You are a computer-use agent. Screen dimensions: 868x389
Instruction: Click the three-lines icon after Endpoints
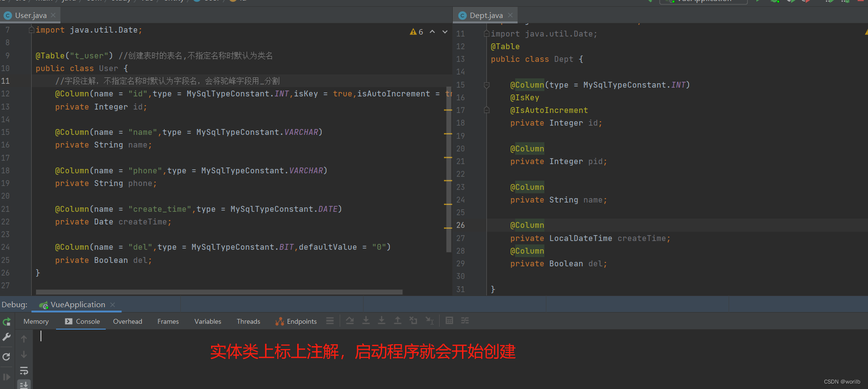point(330,321)
